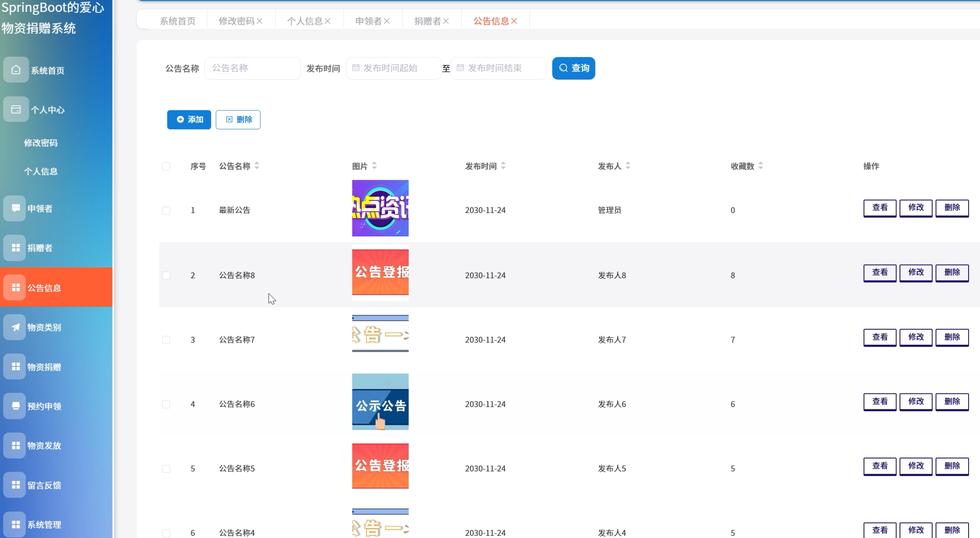Select the checkbox beside 公告名称6
Image resolution: width=980 pixels, height=538 pixels.
166,403
